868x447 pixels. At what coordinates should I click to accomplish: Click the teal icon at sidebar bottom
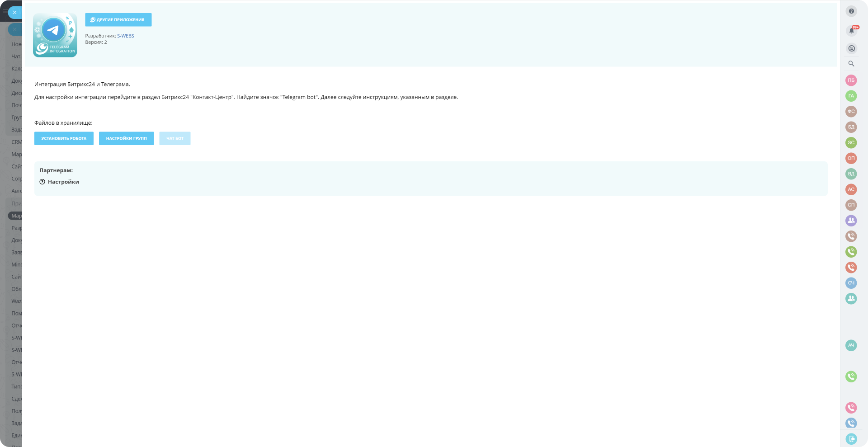point(851,439)
